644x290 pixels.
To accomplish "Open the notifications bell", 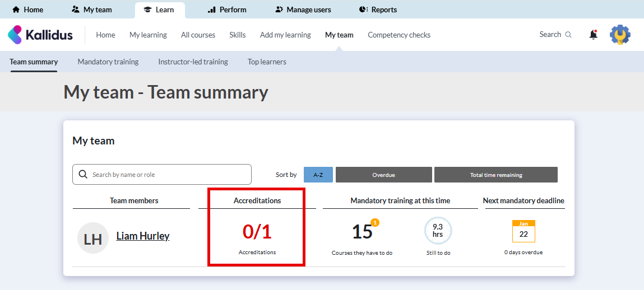I will pos(593,35).
